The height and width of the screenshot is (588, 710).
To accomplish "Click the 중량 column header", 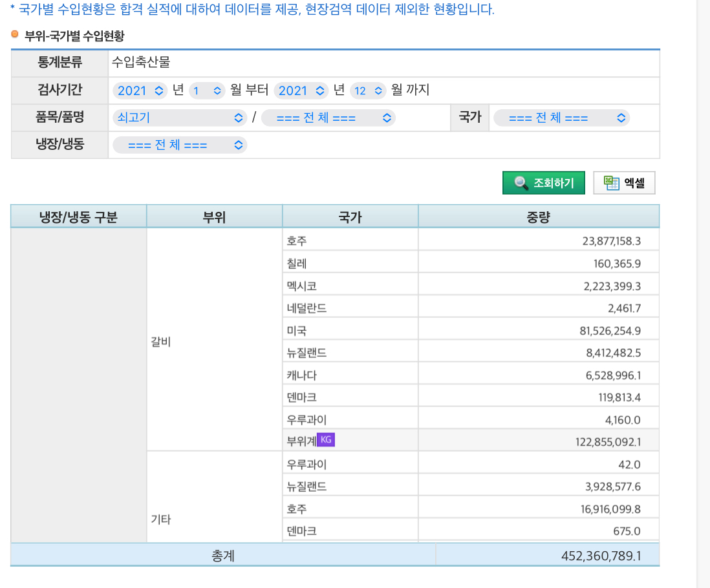I will click(538, 216).
